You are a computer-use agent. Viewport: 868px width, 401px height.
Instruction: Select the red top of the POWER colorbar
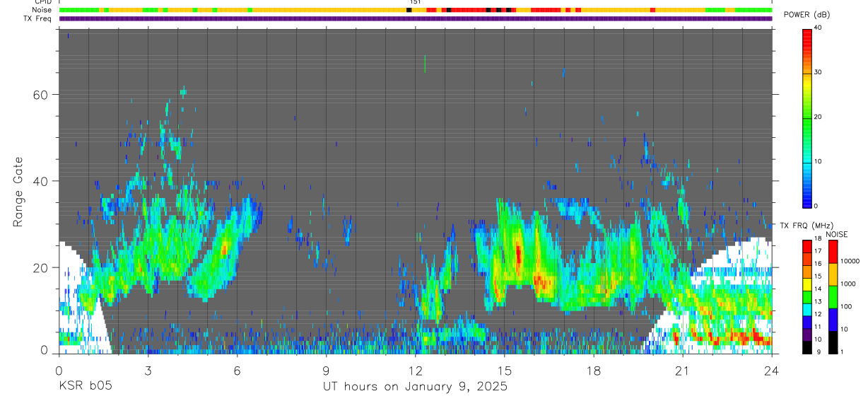click(x=807, y=40)
